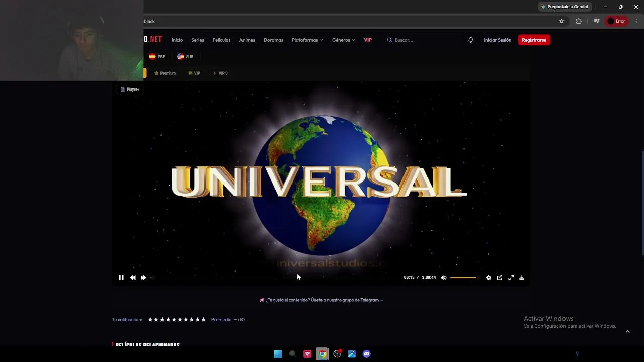Click the browser address bar
644x362 pixels.
click(347, 21)
